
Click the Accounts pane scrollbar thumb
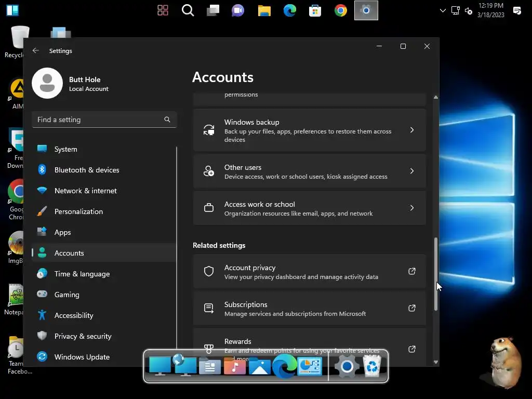pos(436,274)
